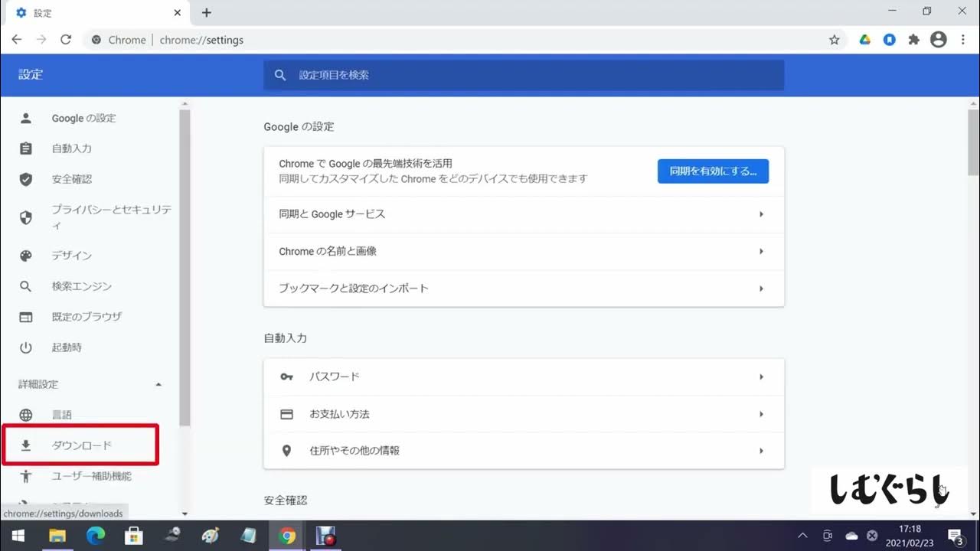Click the privacy and security shield icon
The image size is (980, 551).
click(x=26, y=217)
